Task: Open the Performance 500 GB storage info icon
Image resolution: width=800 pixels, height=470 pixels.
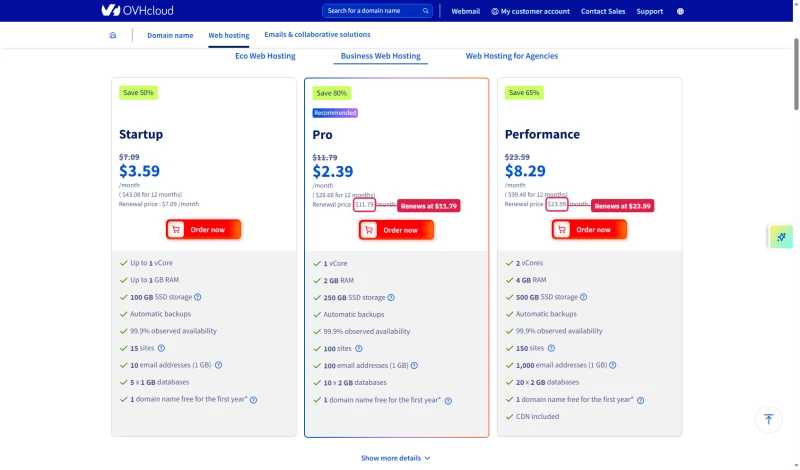Action: 584,297
